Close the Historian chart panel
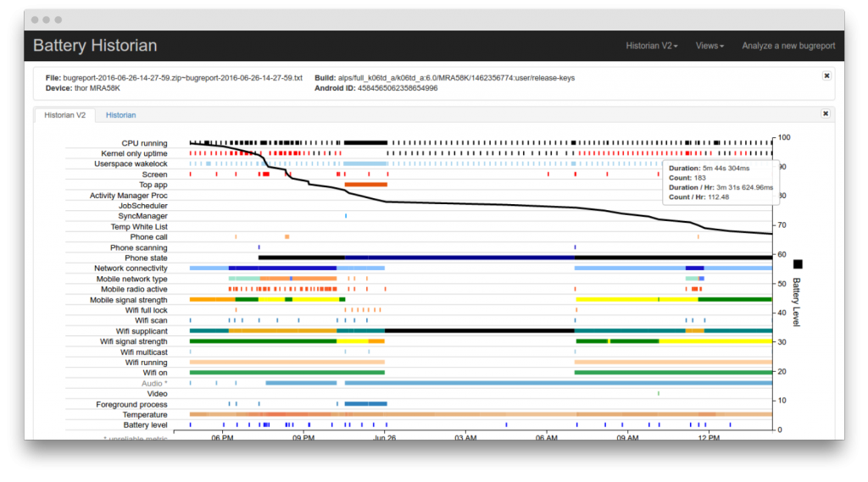The image size is (868, 482). (x=826, y=114)
